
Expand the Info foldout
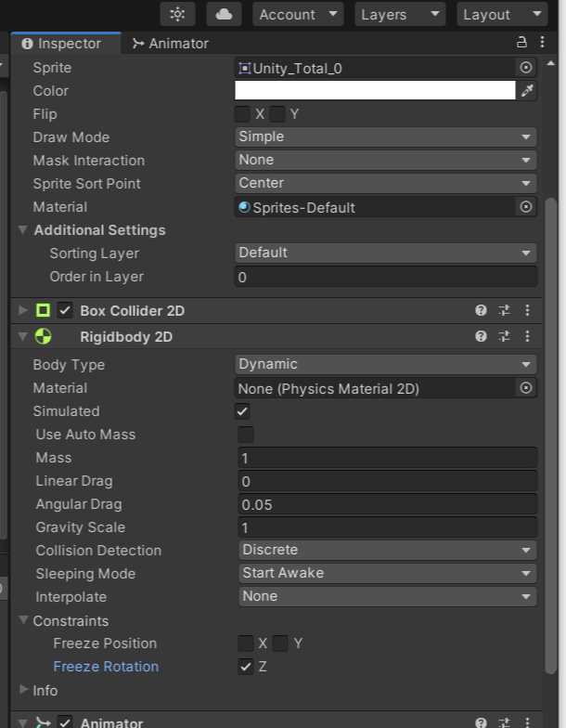click(x=23, y=689)
